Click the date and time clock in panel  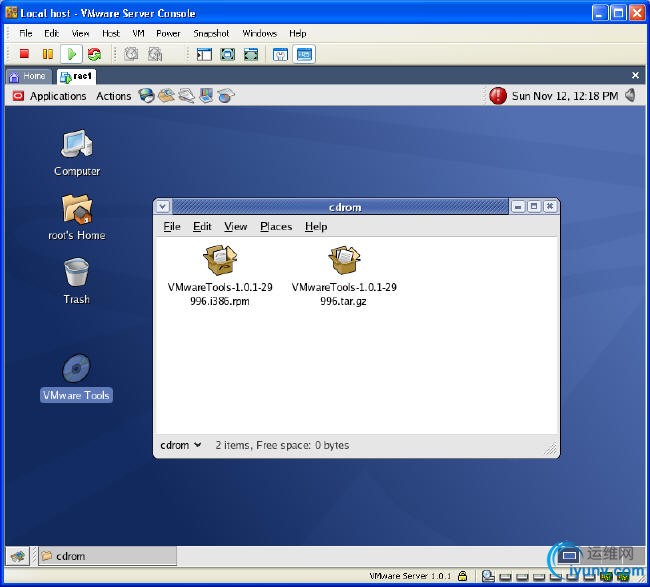pyautogui.click(x=565, y=96)
